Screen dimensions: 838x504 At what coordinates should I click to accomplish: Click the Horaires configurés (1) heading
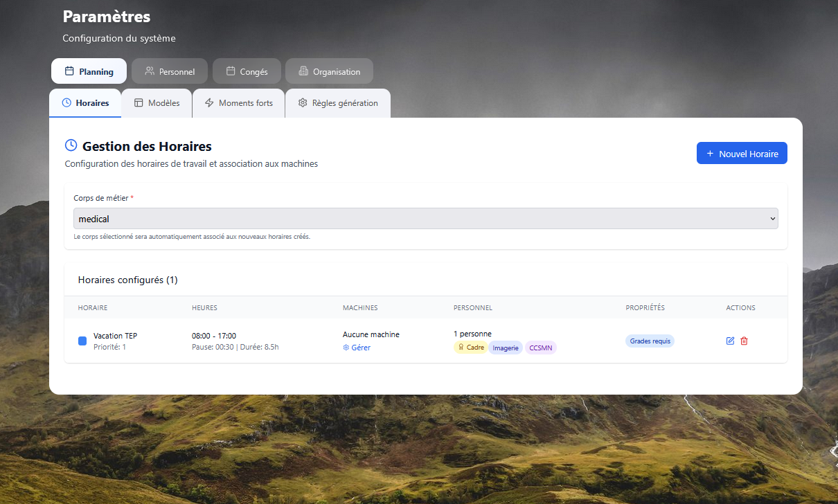pos(128,280)
